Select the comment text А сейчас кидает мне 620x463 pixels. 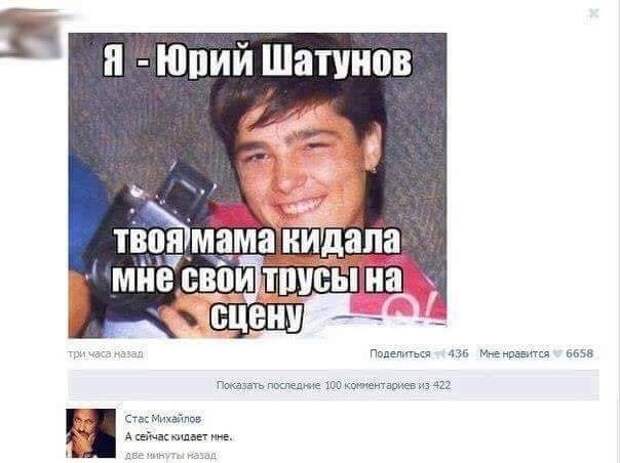point(178,437)
